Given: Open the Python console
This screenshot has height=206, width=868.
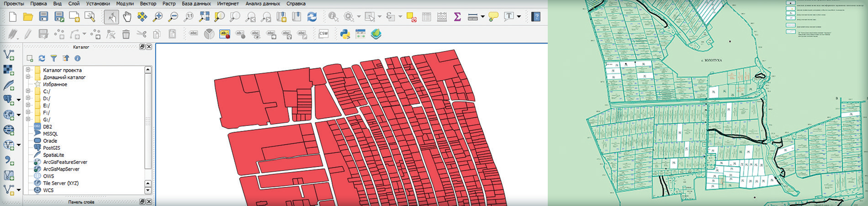Looking at the screenshot, I should pos(345,34).
